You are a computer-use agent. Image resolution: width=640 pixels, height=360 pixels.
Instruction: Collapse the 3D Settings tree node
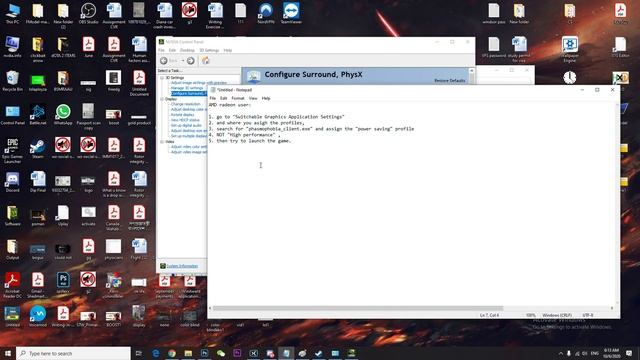point(162,78)
